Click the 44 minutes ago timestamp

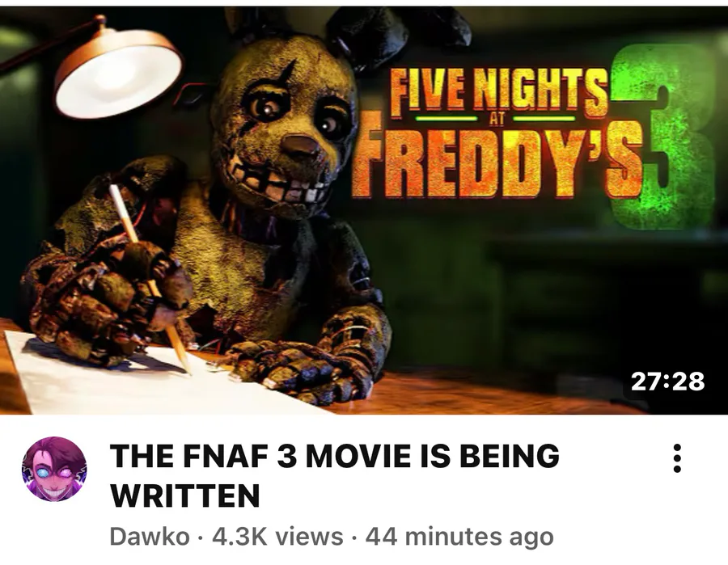pos(459,537)
